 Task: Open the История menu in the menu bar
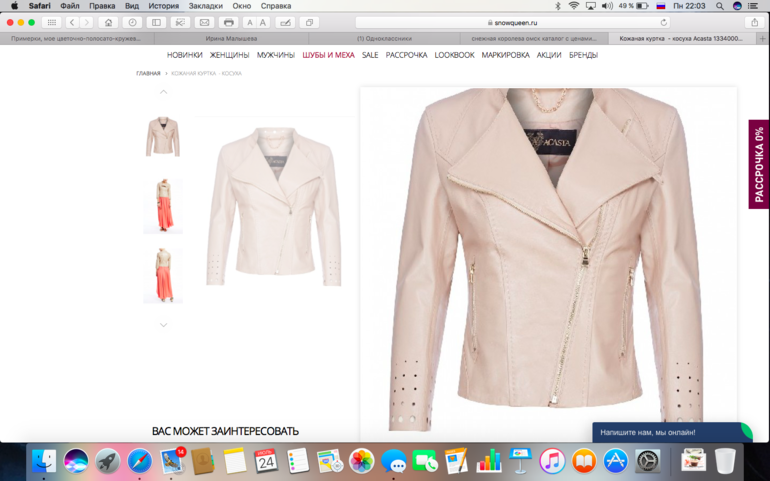tap(163, 6)
